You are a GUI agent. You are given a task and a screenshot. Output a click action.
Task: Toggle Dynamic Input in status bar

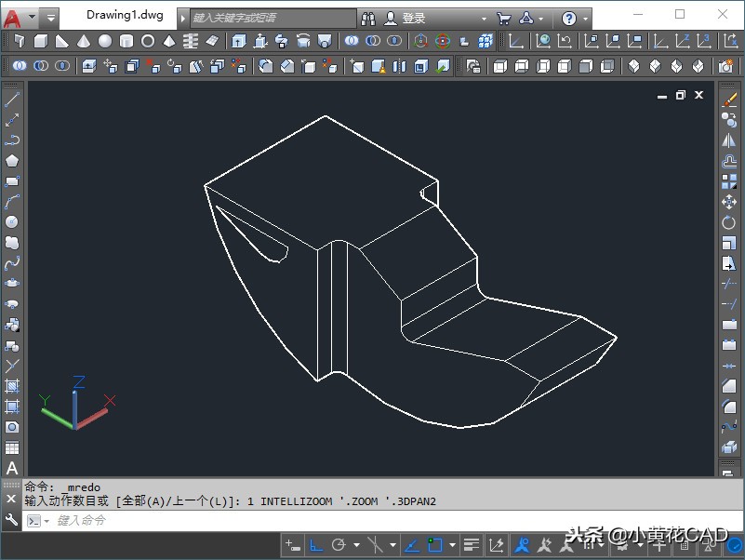[x=293, y=545]
